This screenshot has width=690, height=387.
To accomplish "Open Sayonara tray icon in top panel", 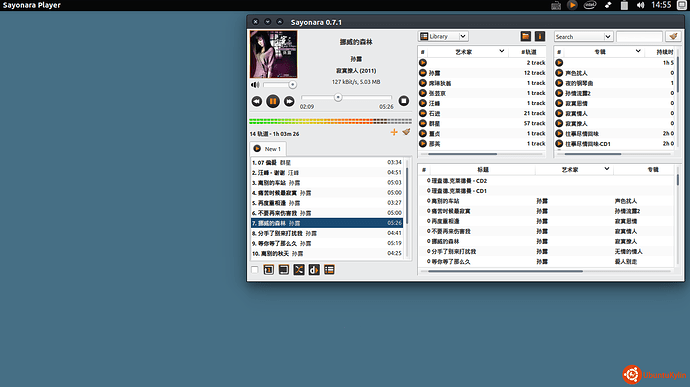I will tap(572, 5).
